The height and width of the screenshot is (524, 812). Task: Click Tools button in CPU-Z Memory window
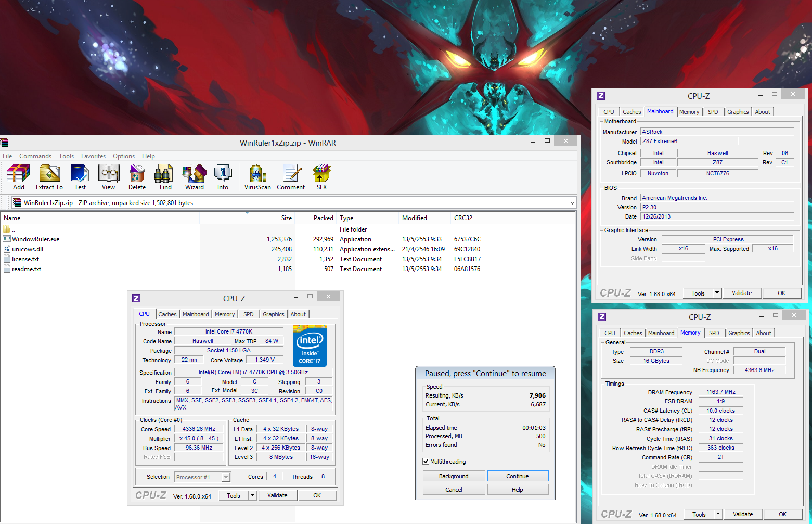(699, 514)
